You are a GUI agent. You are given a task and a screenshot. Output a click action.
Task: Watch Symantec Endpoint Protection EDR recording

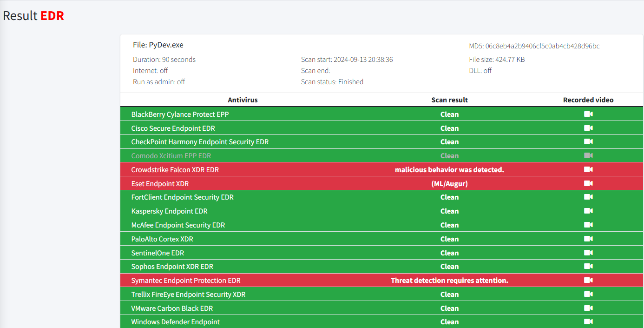(588, 280)
